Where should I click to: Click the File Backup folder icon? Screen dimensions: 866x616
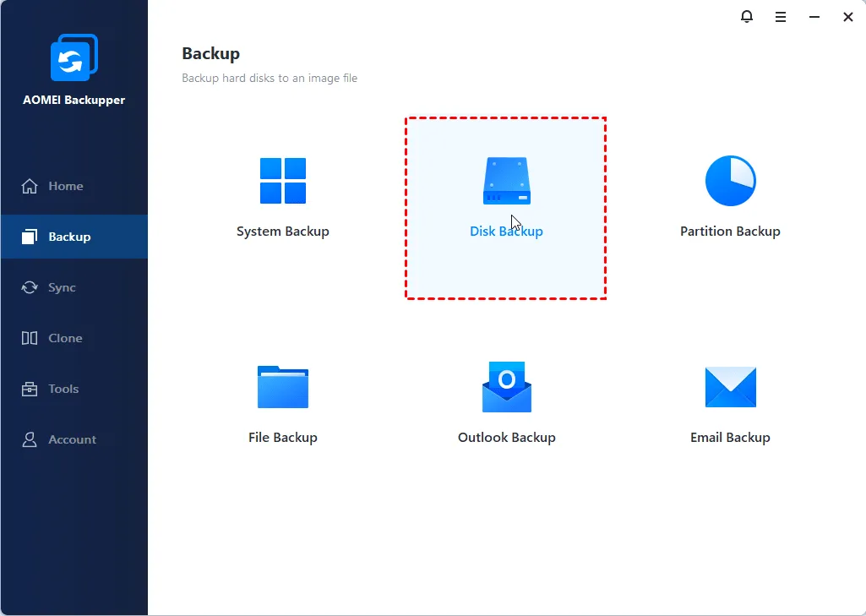pos(283,387)
